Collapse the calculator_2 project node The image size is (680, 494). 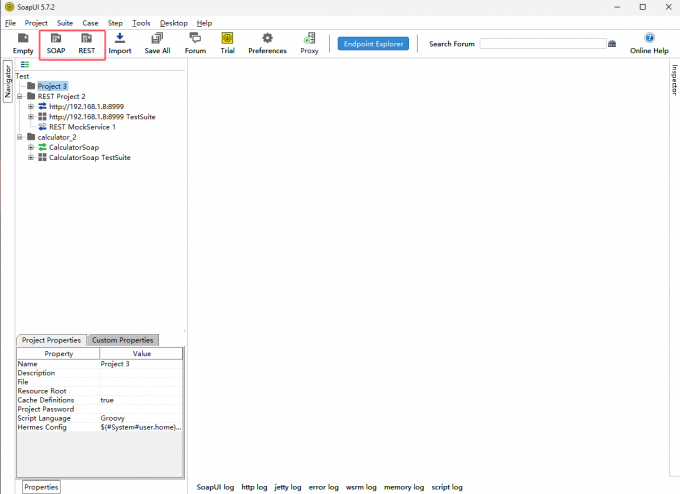(x=20, y=137)
